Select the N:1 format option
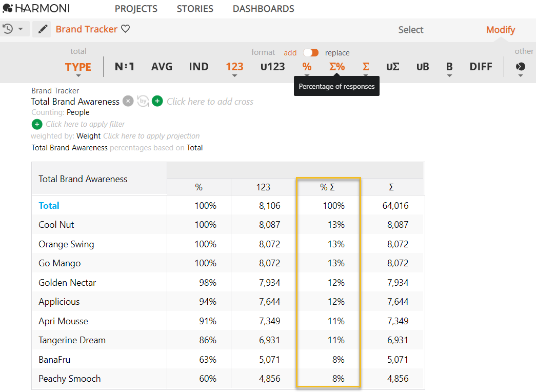The image size is (536, 392). point(125,67)
